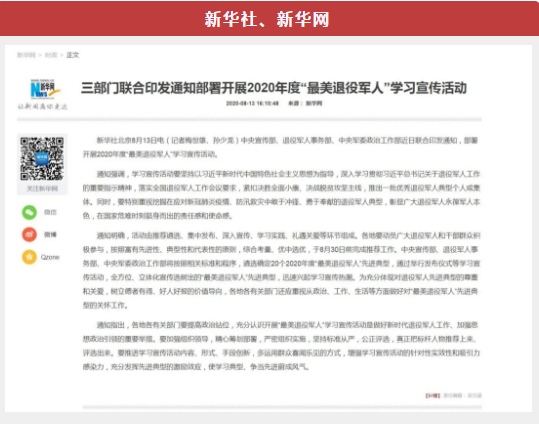Click the 微信 label beside the green icon
Image resolution: width=539 pixels, height=424 pixels.
(50, 212)
